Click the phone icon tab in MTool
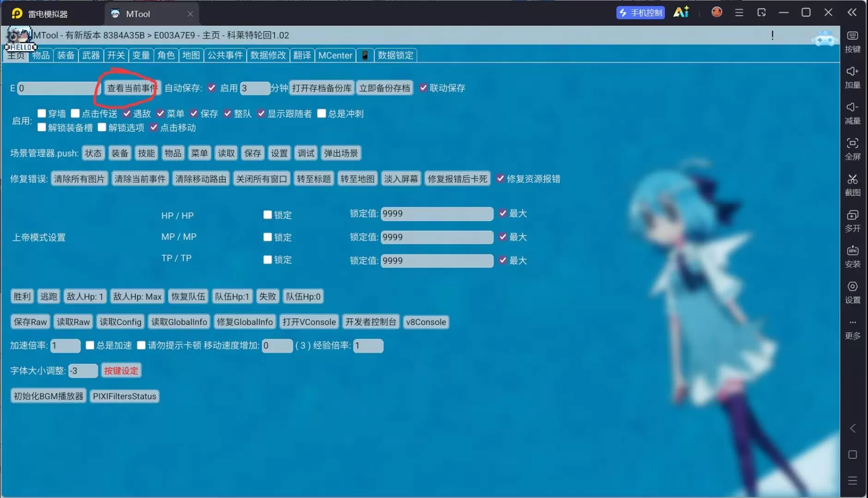868x498 pixels. tap(365, 55)
